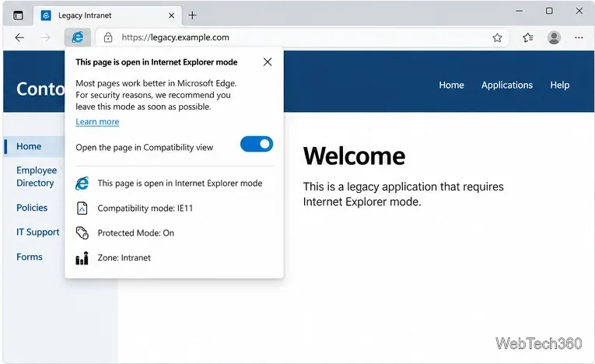Image resolution: width=595 pixels, height=364 pixels.
Task: Open Applications in the top navigation
Action: tap(507, 85)
